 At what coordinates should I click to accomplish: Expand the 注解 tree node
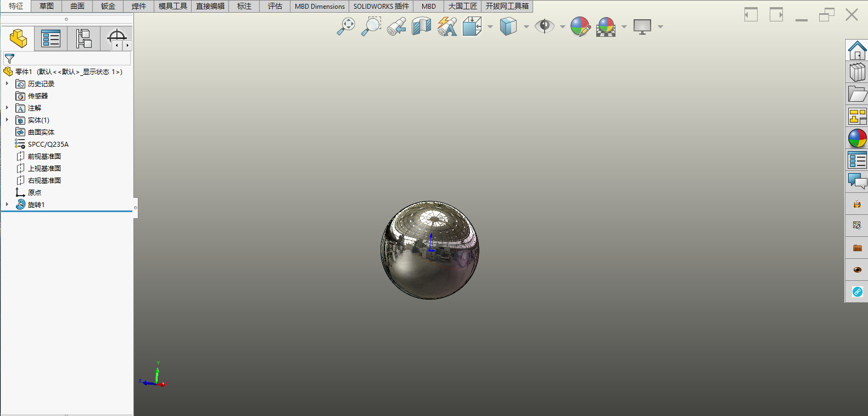tap(7, 108)
